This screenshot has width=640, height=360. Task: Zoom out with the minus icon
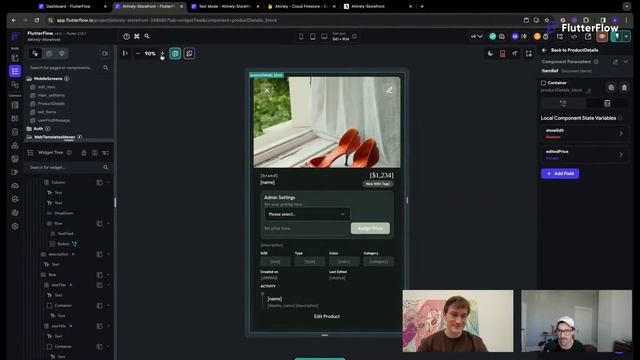[x=138, y=53]
